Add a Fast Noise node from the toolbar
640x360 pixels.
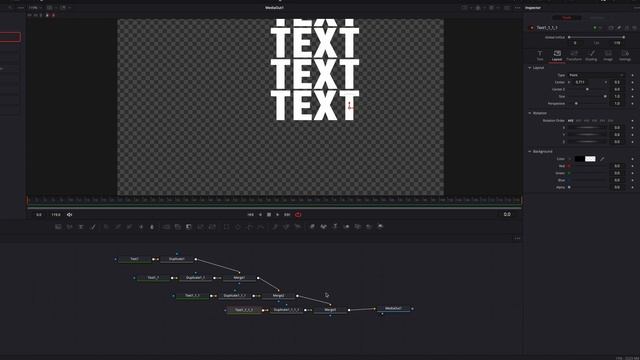click(x=69, y=227)
